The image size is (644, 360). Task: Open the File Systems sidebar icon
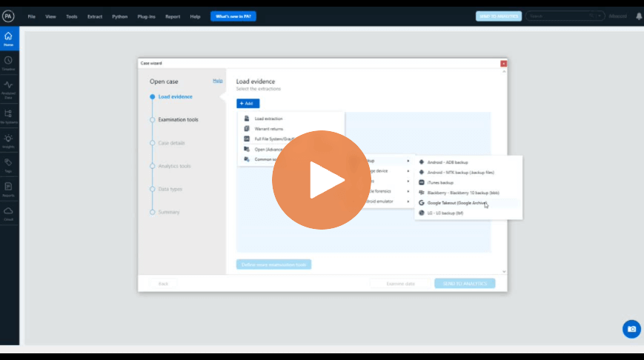pyautogui.click(x=8, y=116)
